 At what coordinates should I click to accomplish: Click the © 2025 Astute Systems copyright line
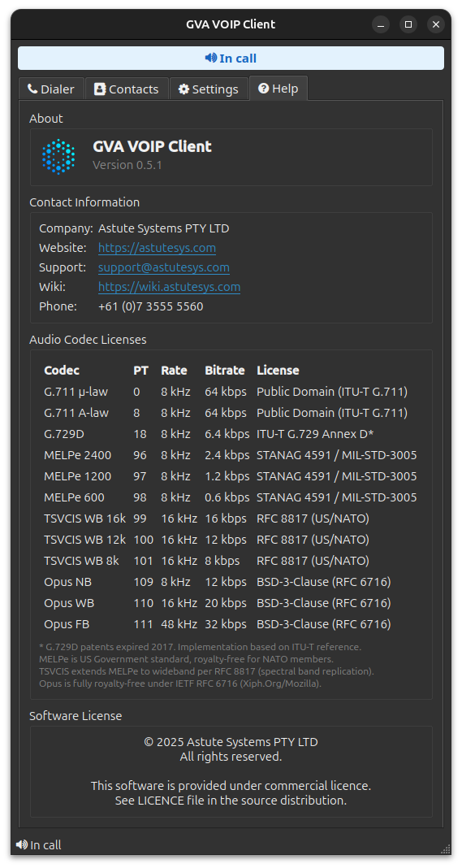click(x=231, y=742)
